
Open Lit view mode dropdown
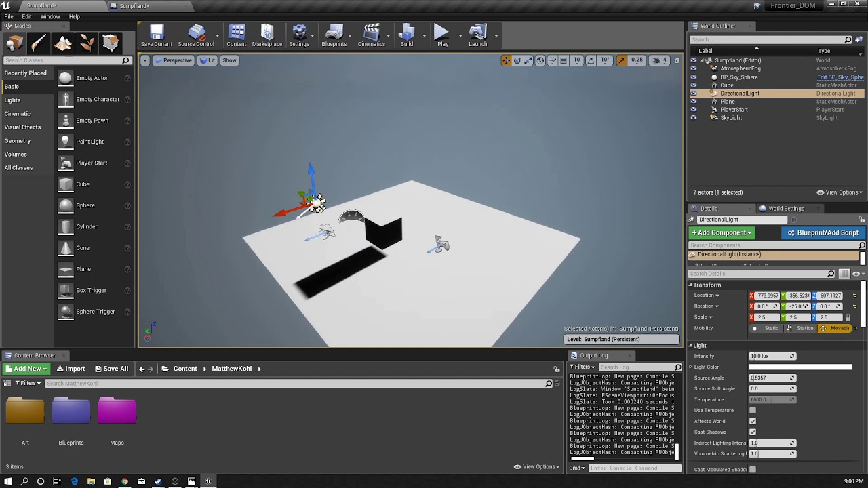pos(208,60)
